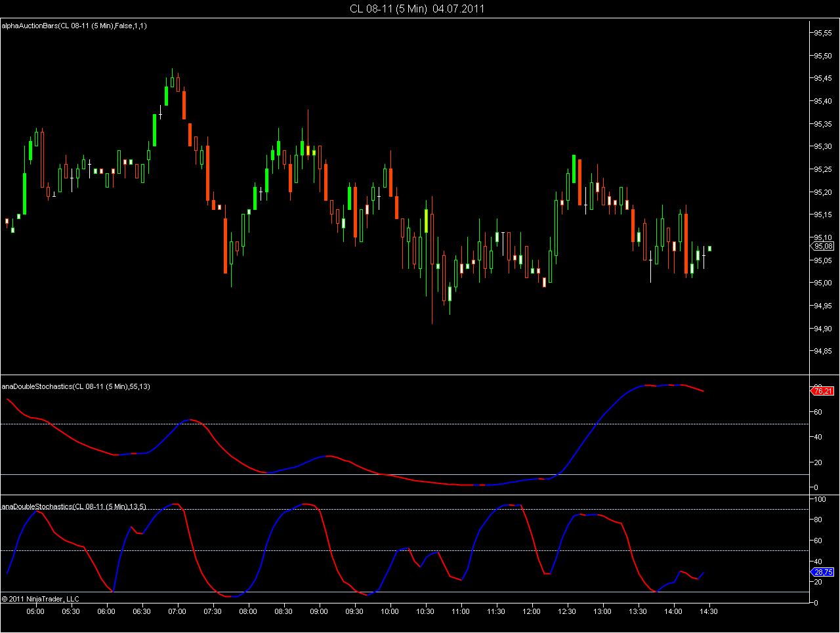Click the chart title CL 08-11 (5 Min) 04.07.2011
Image resolution: width=840 pixels, height=633 pixels.
(x=417, y=9)
